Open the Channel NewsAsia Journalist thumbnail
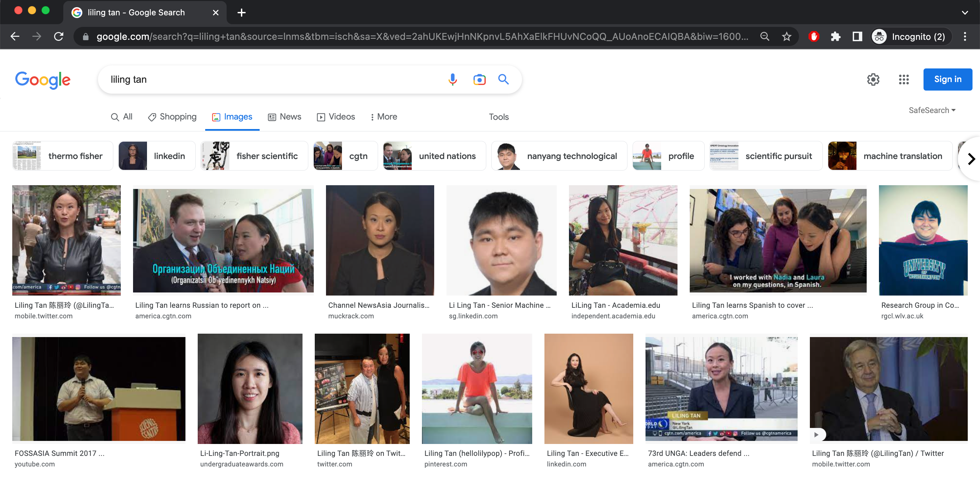Screen dimensions: 980x477 tap(380, 240)
